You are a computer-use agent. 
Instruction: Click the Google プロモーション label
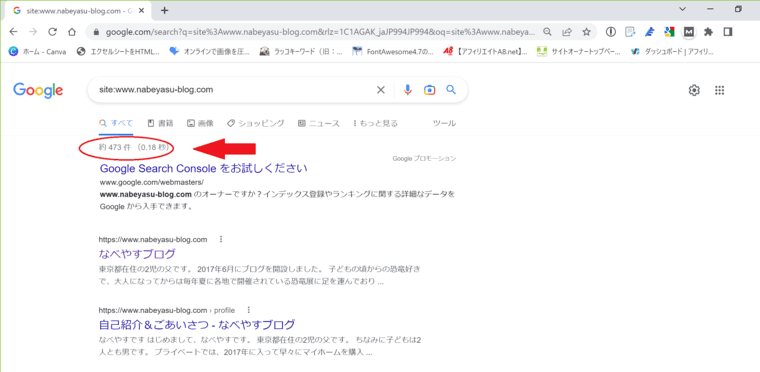[424, 159]
